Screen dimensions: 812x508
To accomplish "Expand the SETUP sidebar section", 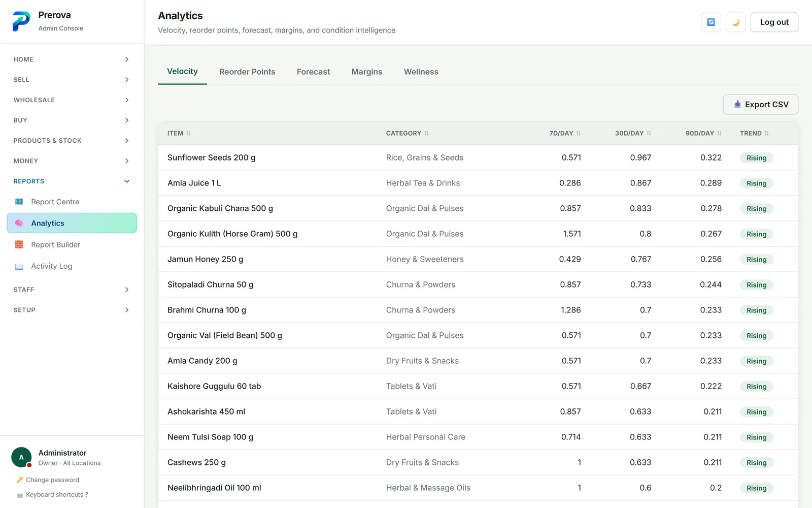I will (x=72, y=310).
